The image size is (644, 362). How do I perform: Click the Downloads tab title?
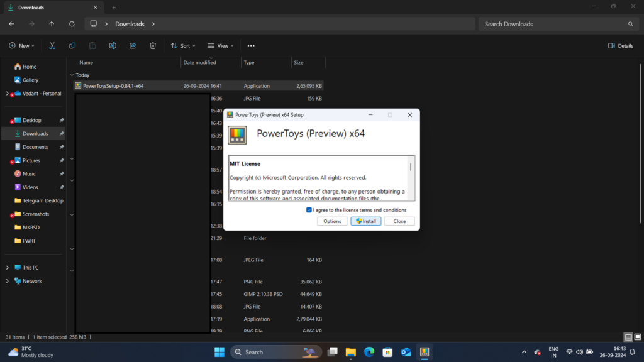tap(31, 8)
